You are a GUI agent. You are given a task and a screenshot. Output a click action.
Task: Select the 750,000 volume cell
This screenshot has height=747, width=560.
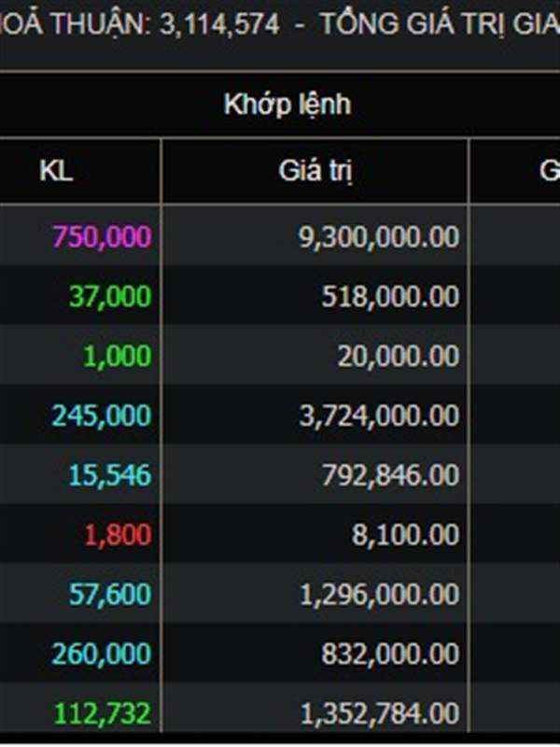79,236
